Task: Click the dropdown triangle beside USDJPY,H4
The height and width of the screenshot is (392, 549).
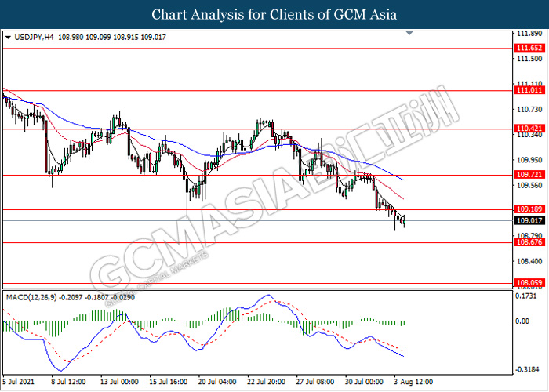Action: (9, 37)
